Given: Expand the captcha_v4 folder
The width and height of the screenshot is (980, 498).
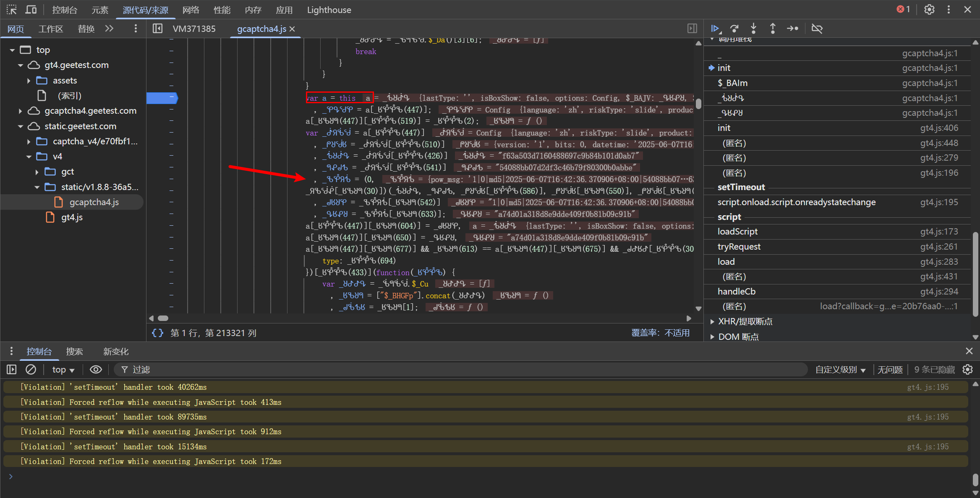Looking at the screenshot, I should pos(29,141).
